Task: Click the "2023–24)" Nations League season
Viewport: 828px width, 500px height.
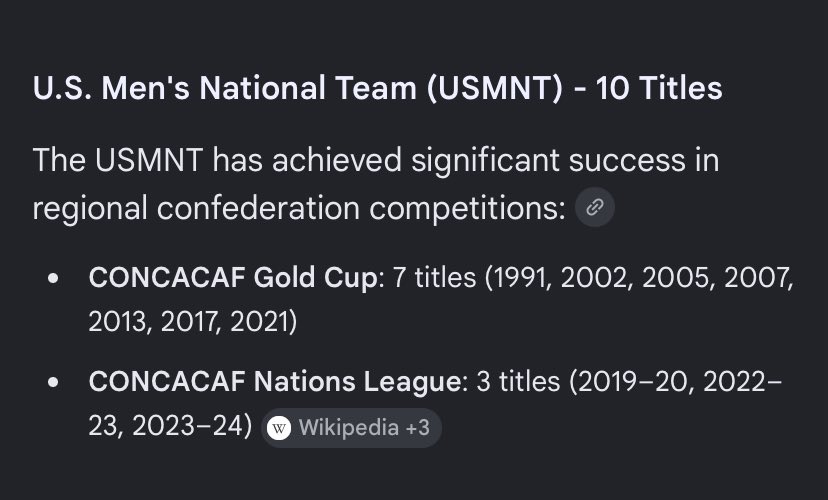Action: point(193,426)
